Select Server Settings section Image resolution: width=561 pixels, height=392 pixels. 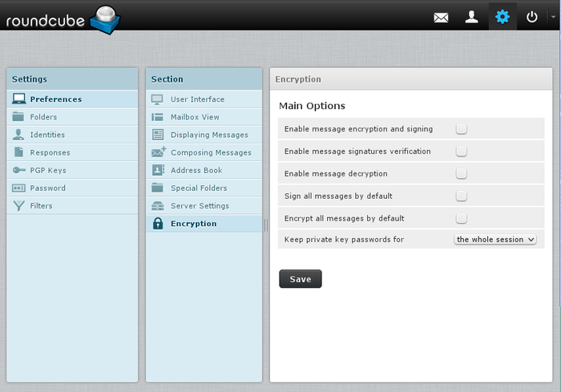coord(204,206)
